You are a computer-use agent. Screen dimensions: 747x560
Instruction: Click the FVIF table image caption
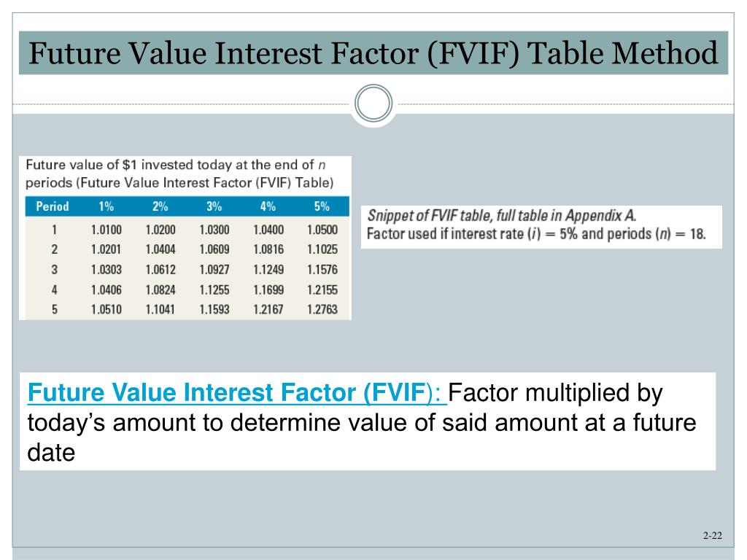tap(179, 174)
